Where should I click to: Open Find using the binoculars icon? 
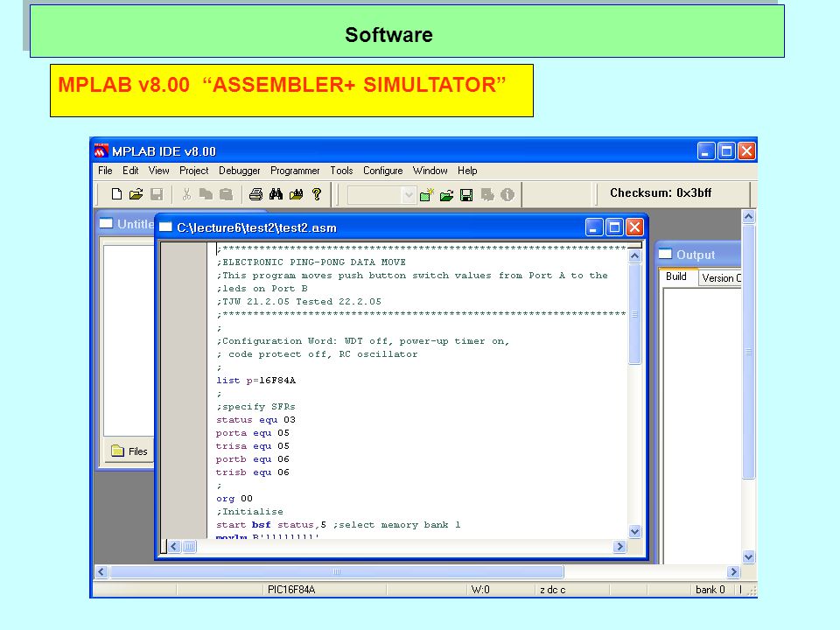pyautogui.click(x=276, y=194)
